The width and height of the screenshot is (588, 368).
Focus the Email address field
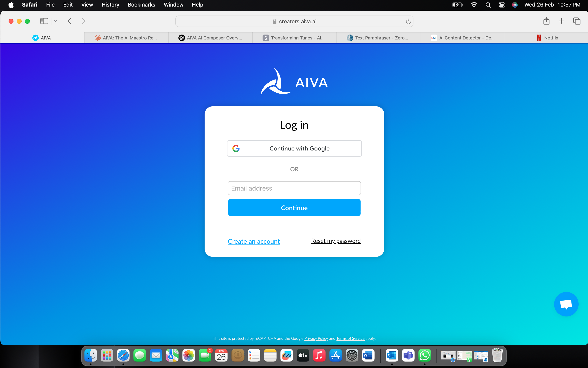294,188
